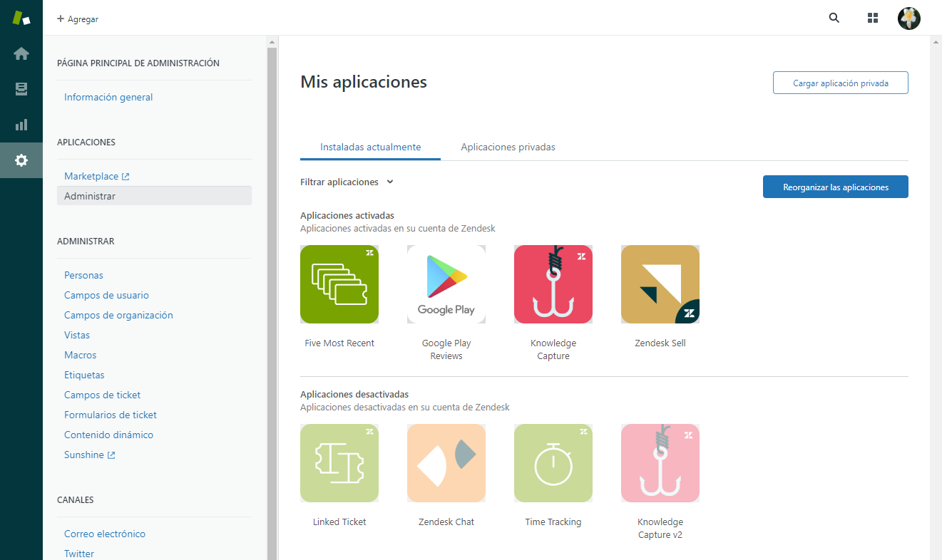942x560 pixels.
Task: Click the Time Tracking label
Action: point(553,522)
